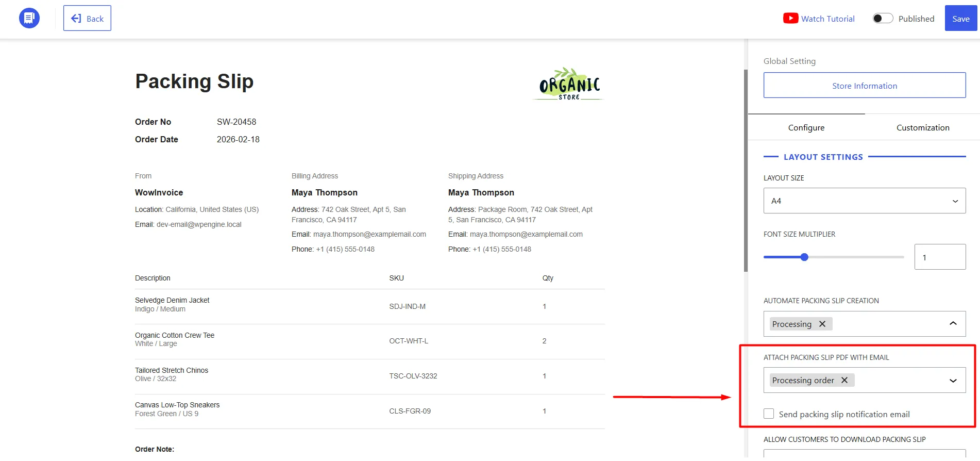The height and width of the screenshot is (461, 980).
Task: Click the font size multiplier slider handle
Action: point(804,257)
